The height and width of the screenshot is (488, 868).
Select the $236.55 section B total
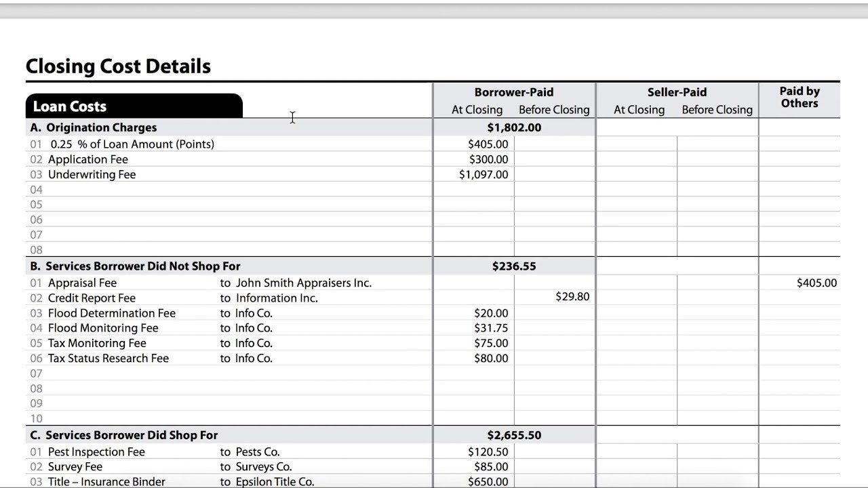point(514,266)
